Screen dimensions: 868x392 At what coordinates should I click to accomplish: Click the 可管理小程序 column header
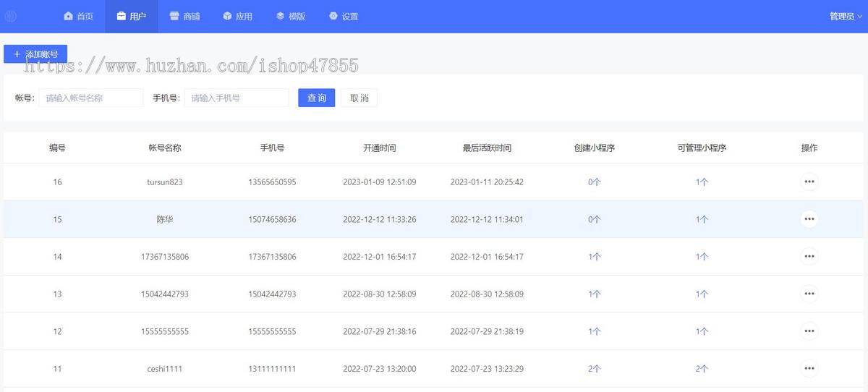(702, 148)
